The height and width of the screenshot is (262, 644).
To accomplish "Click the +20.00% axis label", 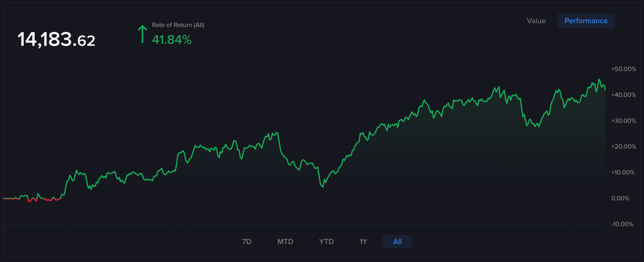I will [x=624, y=147].
